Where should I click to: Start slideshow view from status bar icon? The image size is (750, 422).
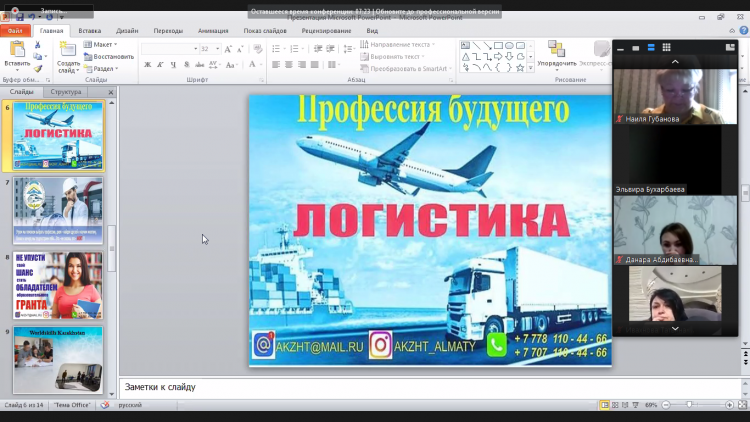click(x=634, y=405)
